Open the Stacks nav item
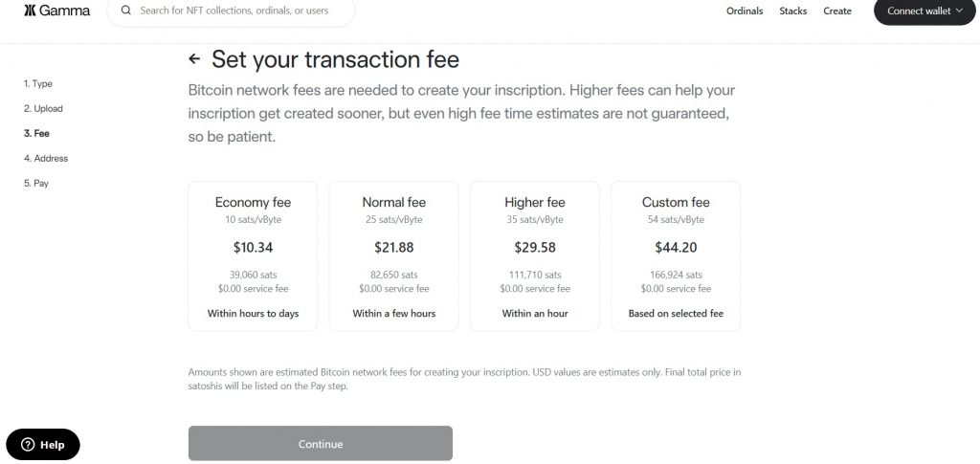The image size is (980, 464). point(793,11)
